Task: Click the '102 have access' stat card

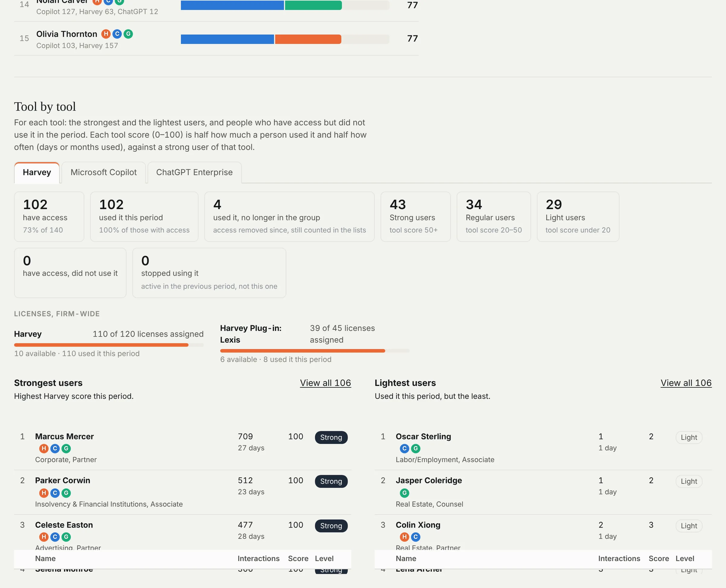Action: pyautogui.click(x=49, y=217)
